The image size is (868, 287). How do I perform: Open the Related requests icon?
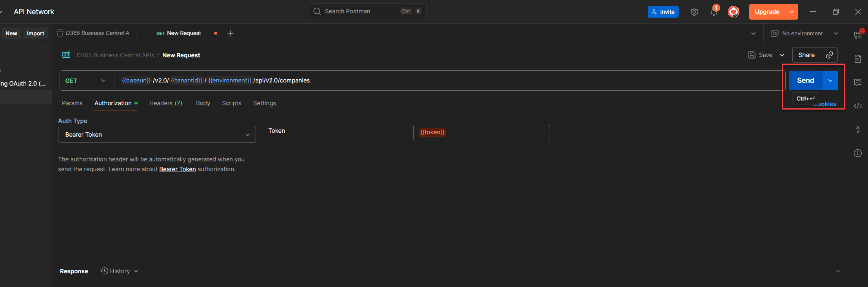(858, 130)
